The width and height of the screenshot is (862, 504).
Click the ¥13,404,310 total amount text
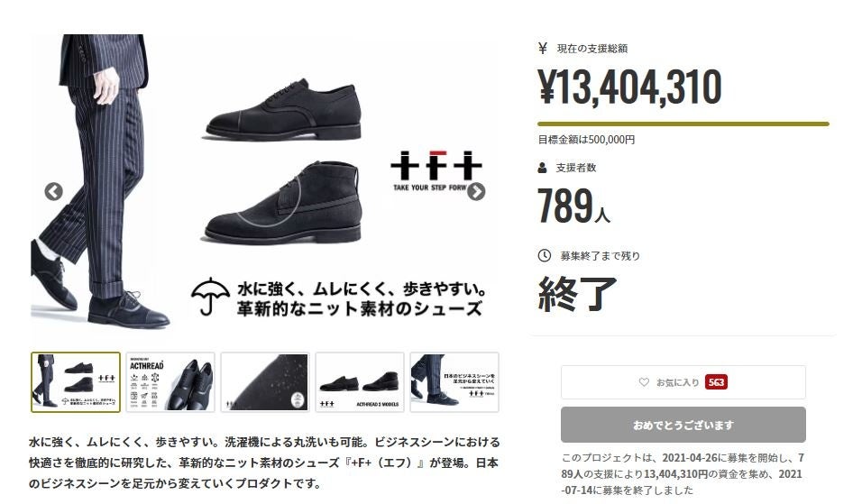point(629,87)
